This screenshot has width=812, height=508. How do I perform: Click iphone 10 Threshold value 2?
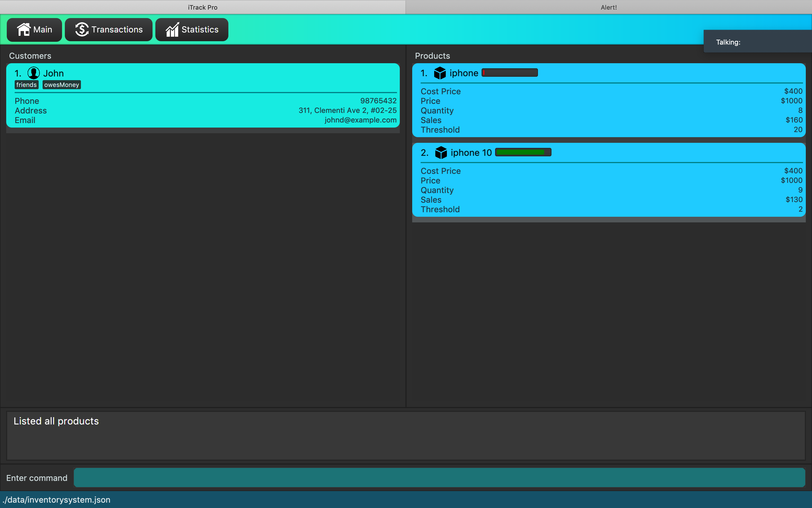pos(800,209)
